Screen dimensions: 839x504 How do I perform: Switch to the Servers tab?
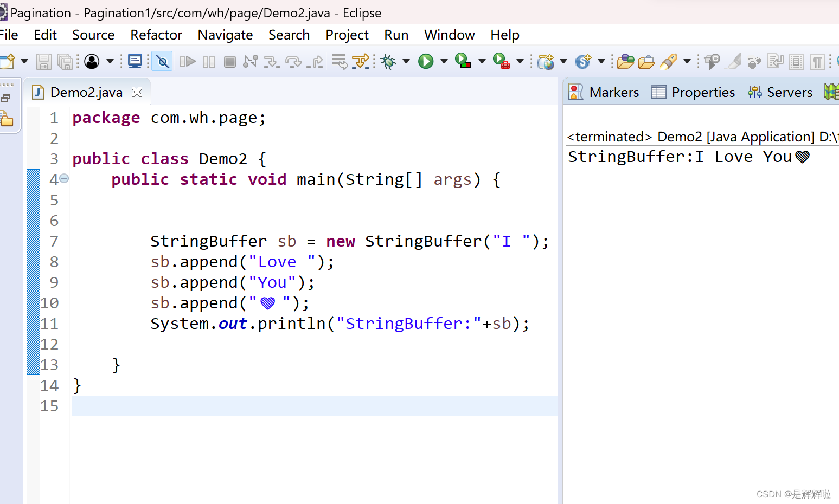780,92
